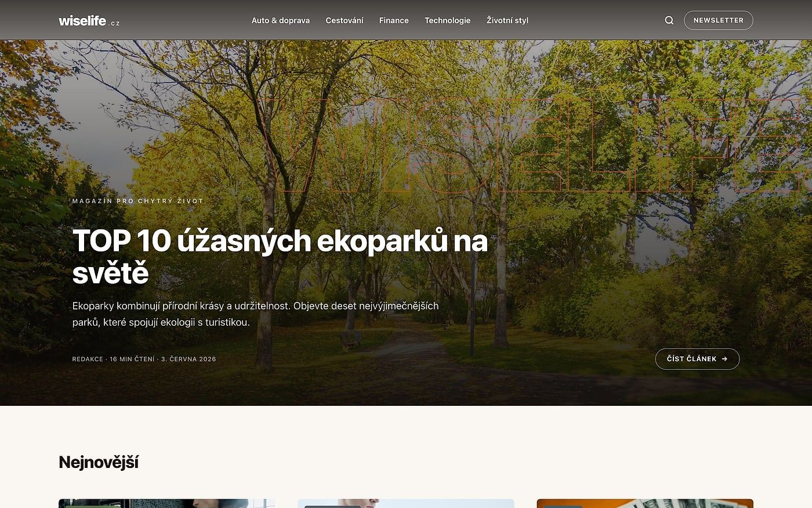Open the TOP 10 úžasných ekoparků headline
Viewport: 812px width, 508px height.
280,257
